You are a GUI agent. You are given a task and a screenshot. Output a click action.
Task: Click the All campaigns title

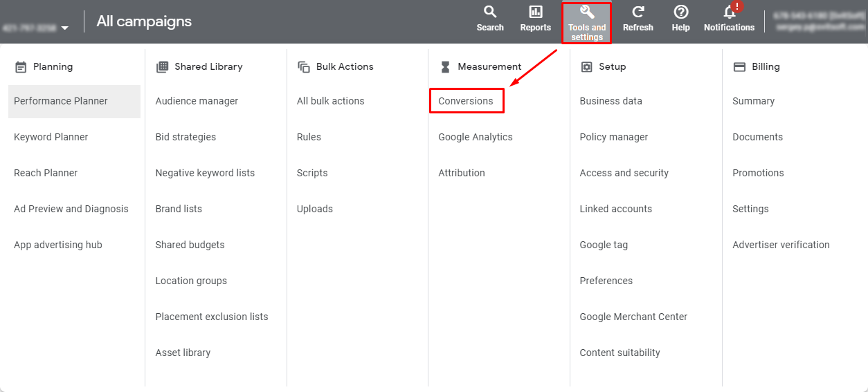click(x=144, y=21)
